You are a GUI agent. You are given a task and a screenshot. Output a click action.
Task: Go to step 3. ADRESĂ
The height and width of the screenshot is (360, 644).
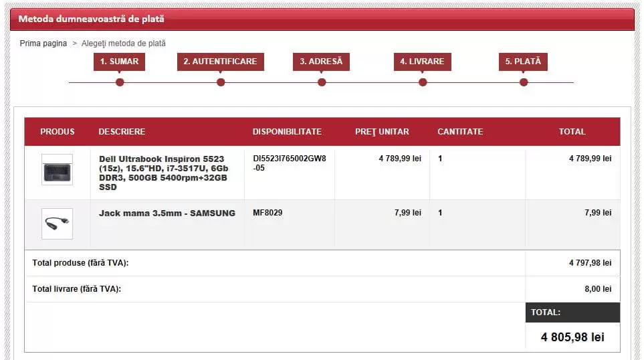tap(321, 62)
